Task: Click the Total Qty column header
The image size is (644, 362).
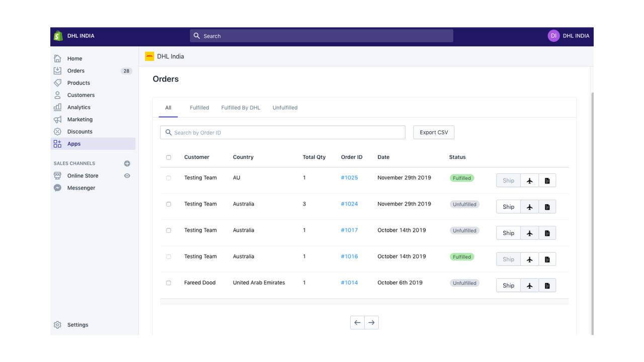Action: click(314, 157)
